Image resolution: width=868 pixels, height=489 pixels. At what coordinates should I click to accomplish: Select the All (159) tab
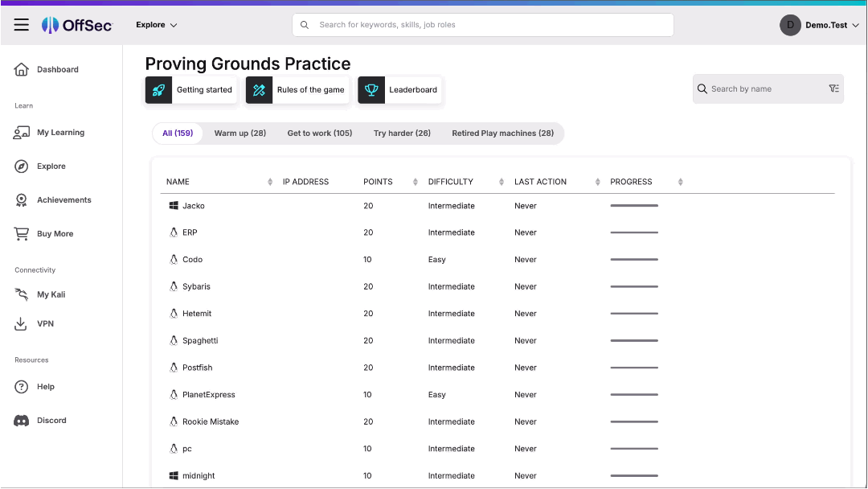pyautogui.click(x=178, y=134)
